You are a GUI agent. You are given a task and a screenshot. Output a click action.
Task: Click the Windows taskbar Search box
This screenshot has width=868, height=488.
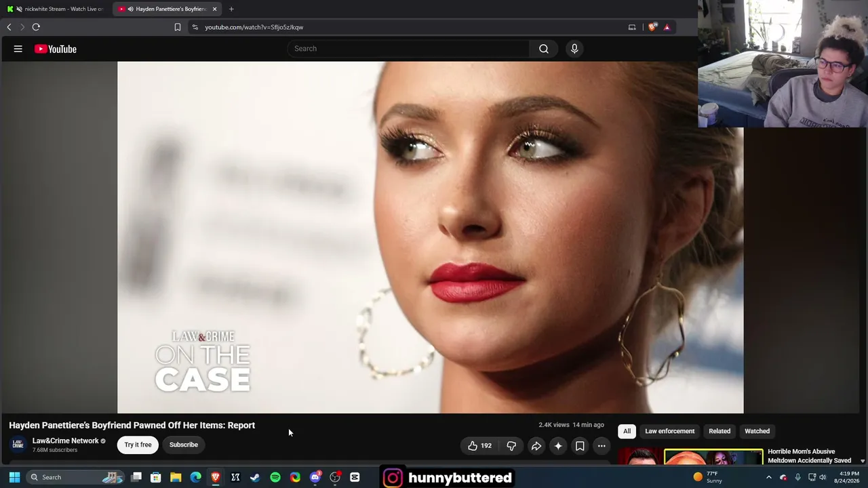coord(75,477)
